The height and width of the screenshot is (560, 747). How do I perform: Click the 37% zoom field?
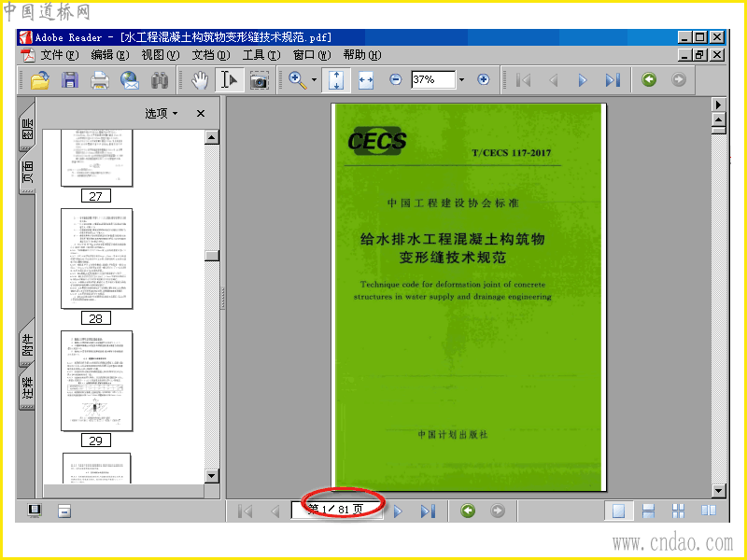[433, 79]
